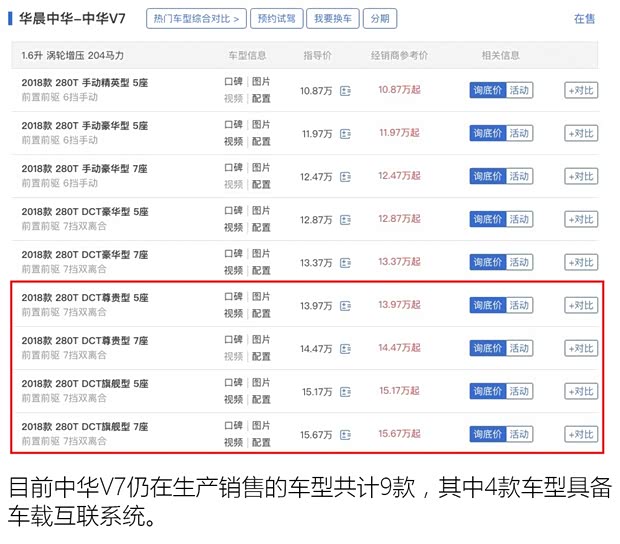This screenshot has height=544, width=620.
Task: Open price calculator icon next to 15.17万
Action: click(x=346, y=392)
